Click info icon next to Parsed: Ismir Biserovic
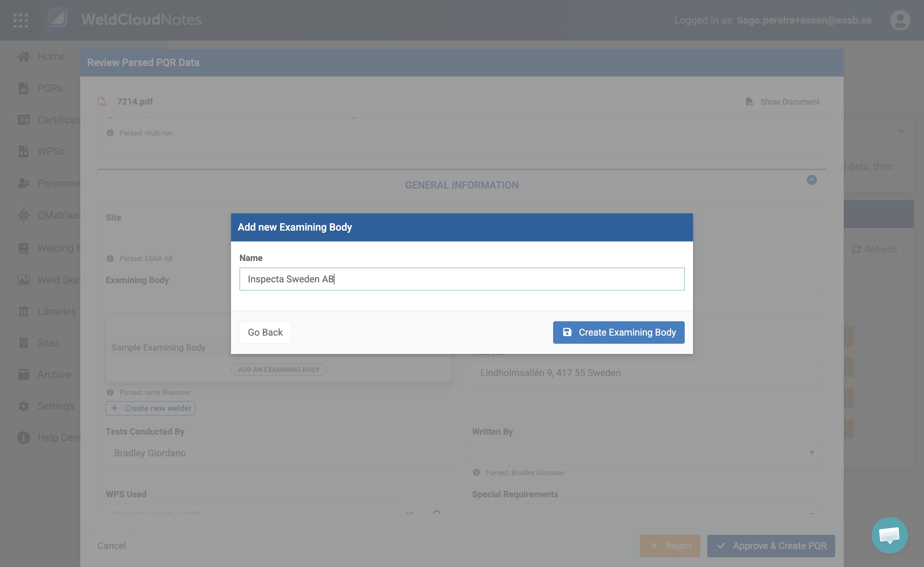This screenshot has height=567, width=924. pos(110,393)
